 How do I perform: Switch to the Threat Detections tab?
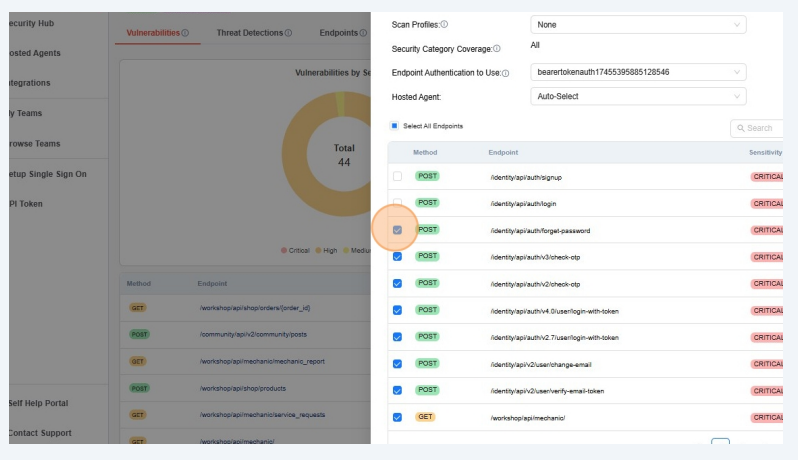point(249,33)
